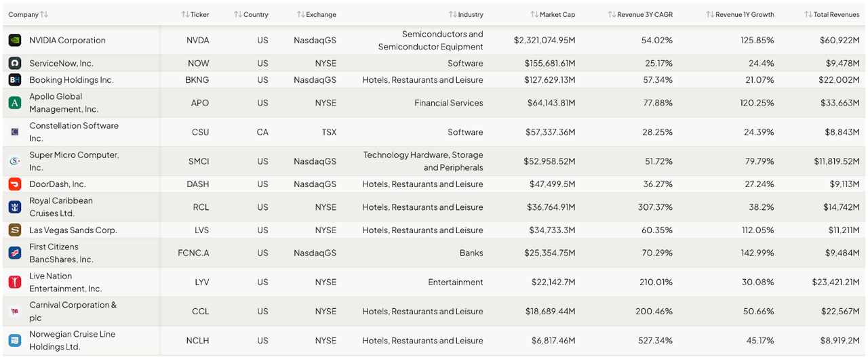Image resolution: width=868 pixels, height=357 pixels.
Task: Select the SMCI ticker cell
Action: [x=199, y=161]
